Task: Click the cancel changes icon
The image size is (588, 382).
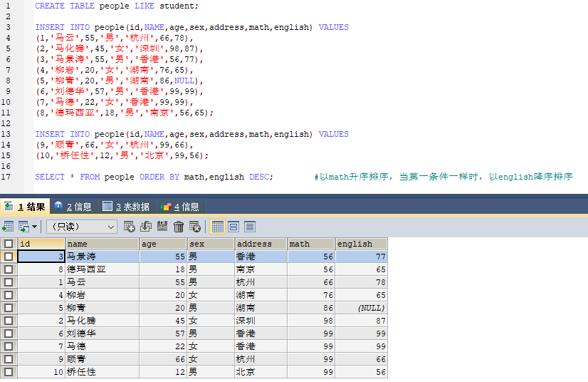Action: point(195,227)
